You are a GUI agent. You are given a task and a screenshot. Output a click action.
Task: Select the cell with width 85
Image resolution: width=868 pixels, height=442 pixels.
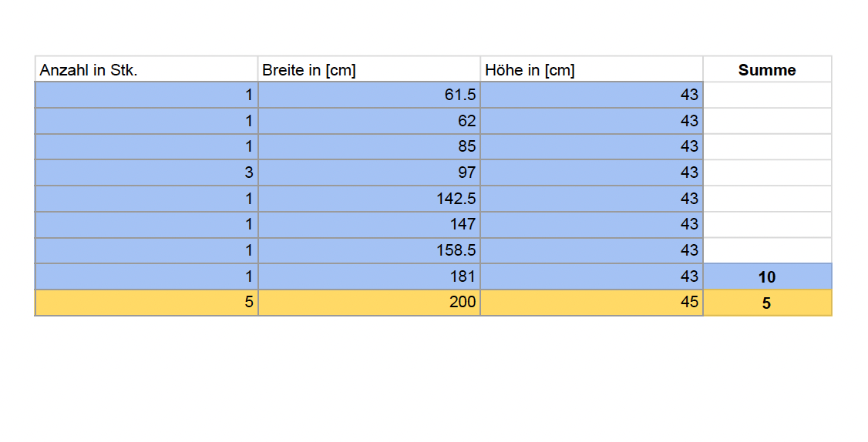(x=368, y=146)
